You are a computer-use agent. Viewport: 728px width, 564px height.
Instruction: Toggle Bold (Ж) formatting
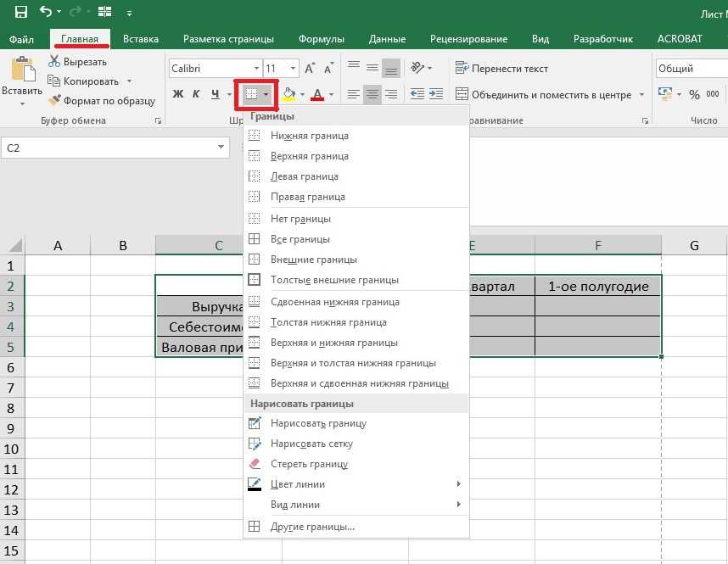coord(178,94)
